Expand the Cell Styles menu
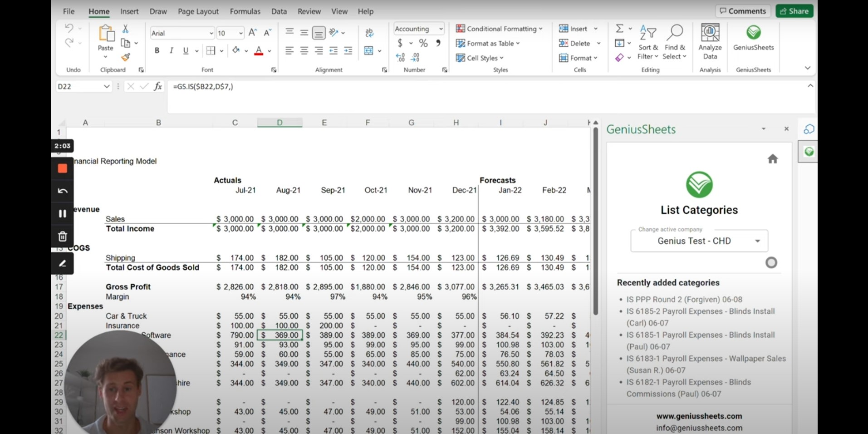This screenshot has width=868, height=434. click(x=480, y=58)
